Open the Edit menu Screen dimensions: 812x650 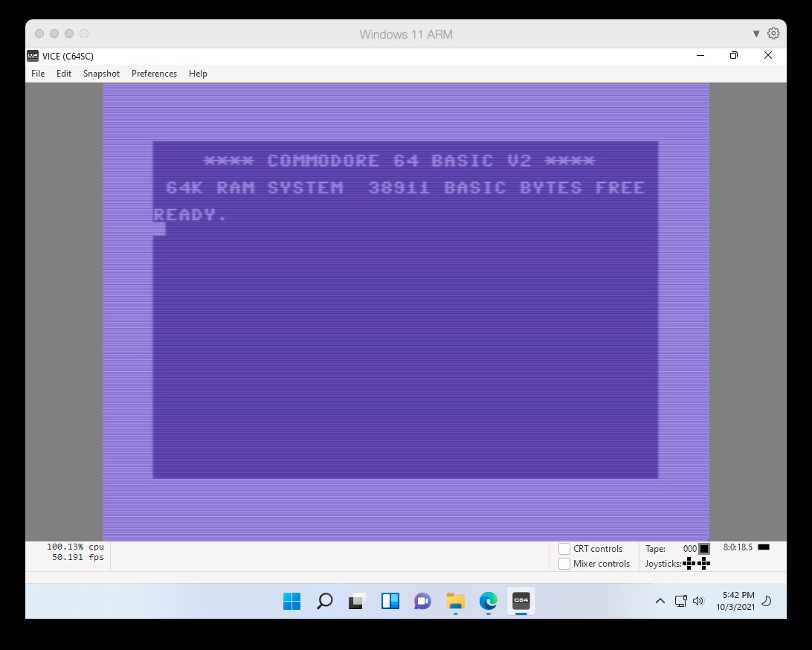coord(64,74)
